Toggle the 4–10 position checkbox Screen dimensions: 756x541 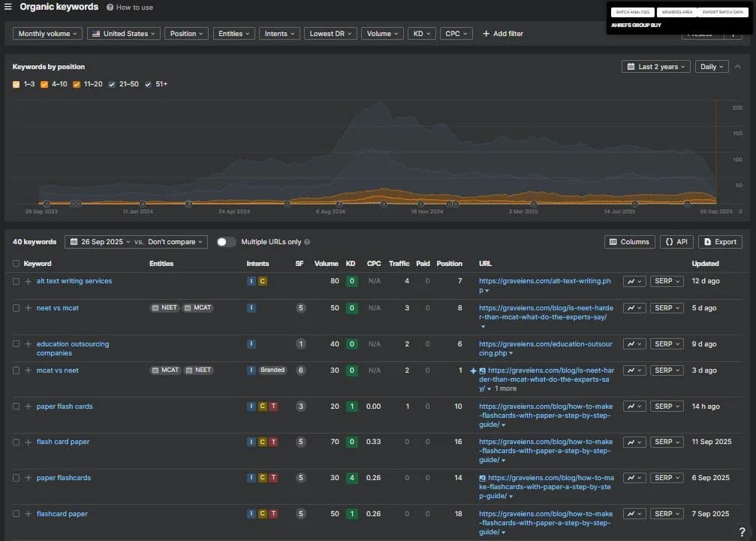pos(44,84)
